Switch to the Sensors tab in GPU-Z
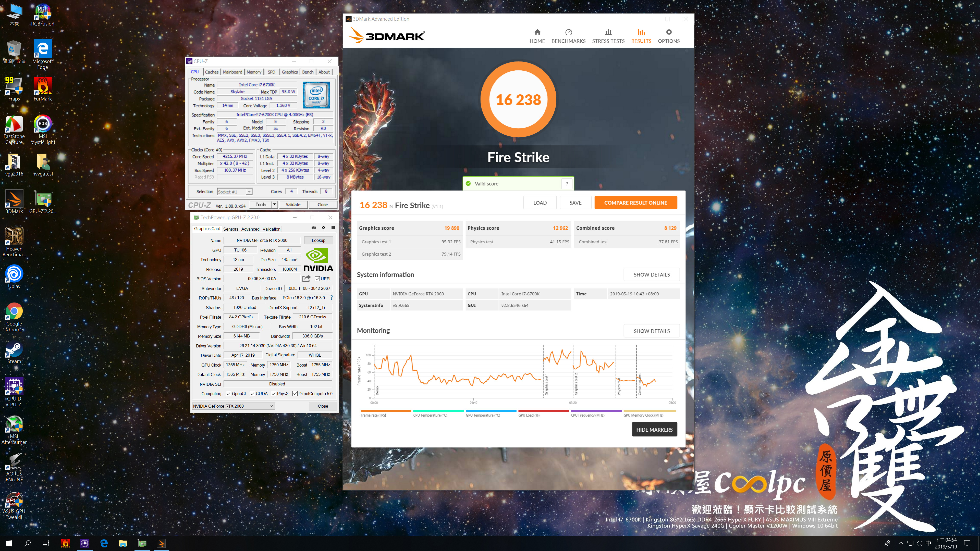 click(230, 229)
